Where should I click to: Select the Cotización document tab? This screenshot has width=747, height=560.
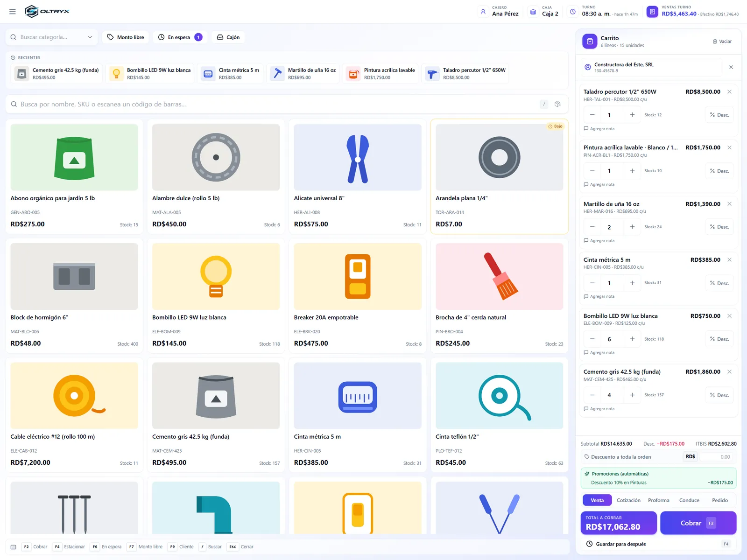pyautogui.click(x=628, y=500)
